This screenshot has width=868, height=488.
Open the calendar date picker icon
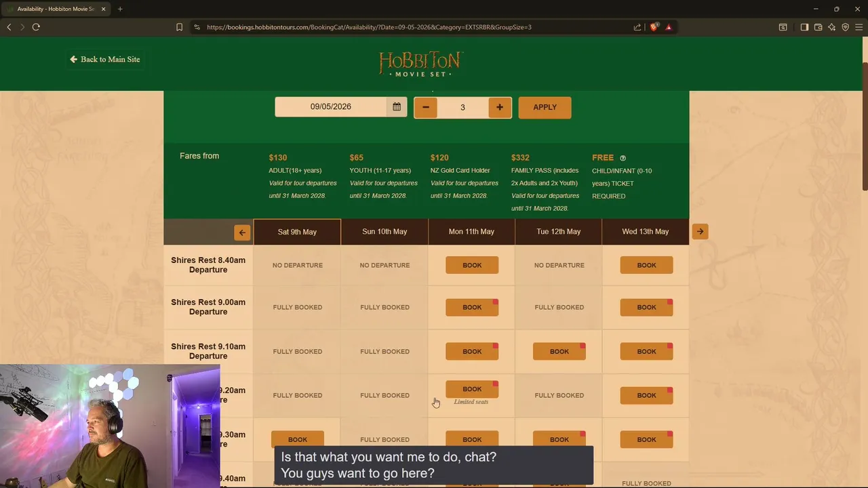pos(397,107)
